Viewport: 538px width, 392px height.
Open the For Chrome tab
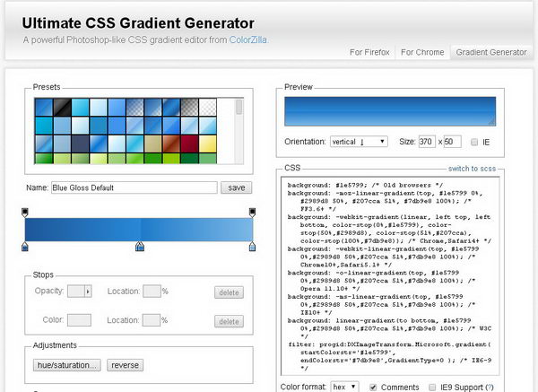click(x=422, y=52)
